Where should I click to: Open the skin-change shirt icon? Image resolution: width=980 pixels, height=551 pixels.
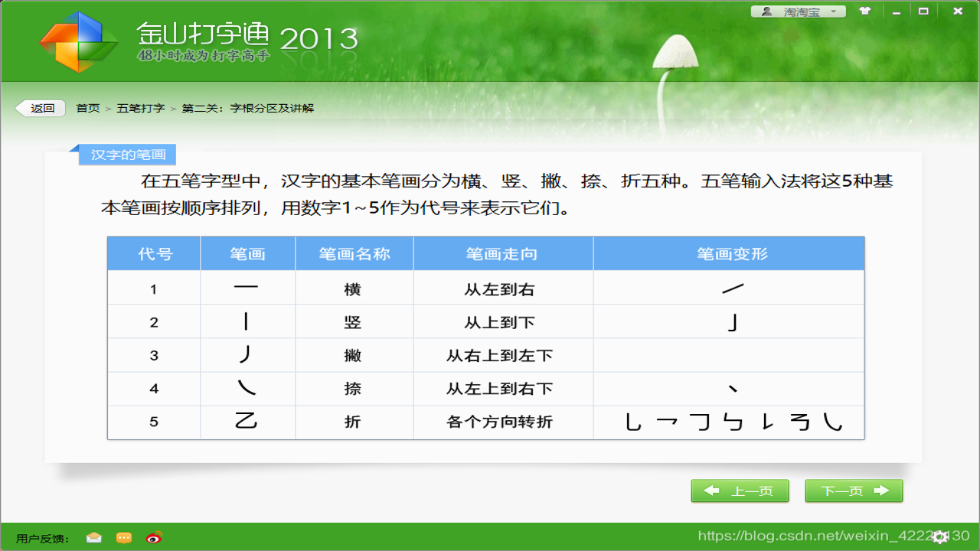[x=865, y=11]
